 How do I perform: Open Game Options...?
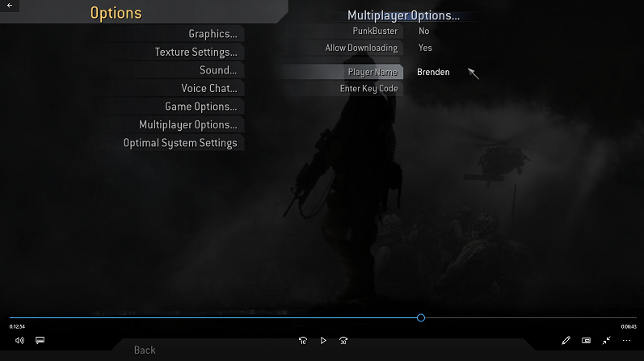[201, 107]
